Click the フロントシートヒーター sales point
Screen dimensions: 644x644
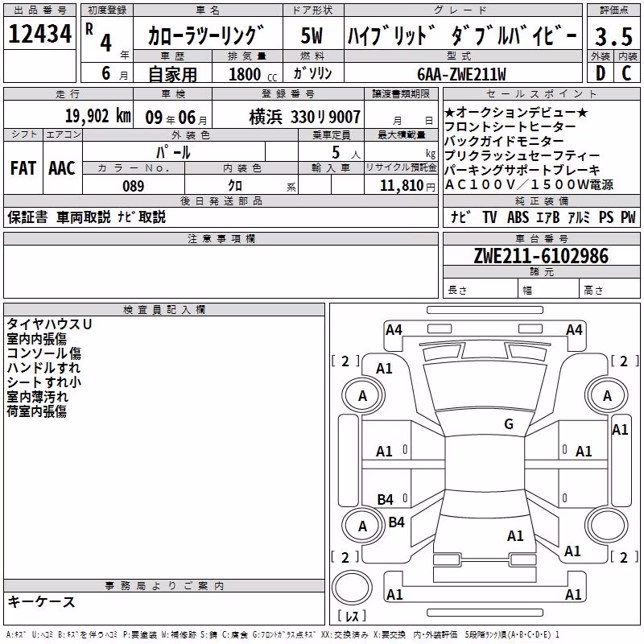(510, 126)
